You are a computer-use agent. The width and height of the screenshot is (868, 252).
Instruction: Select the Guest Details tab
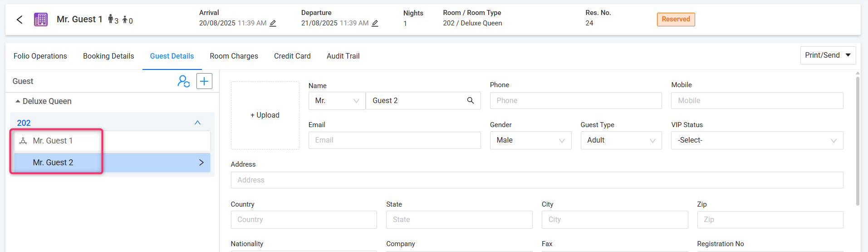pos(172,56)
